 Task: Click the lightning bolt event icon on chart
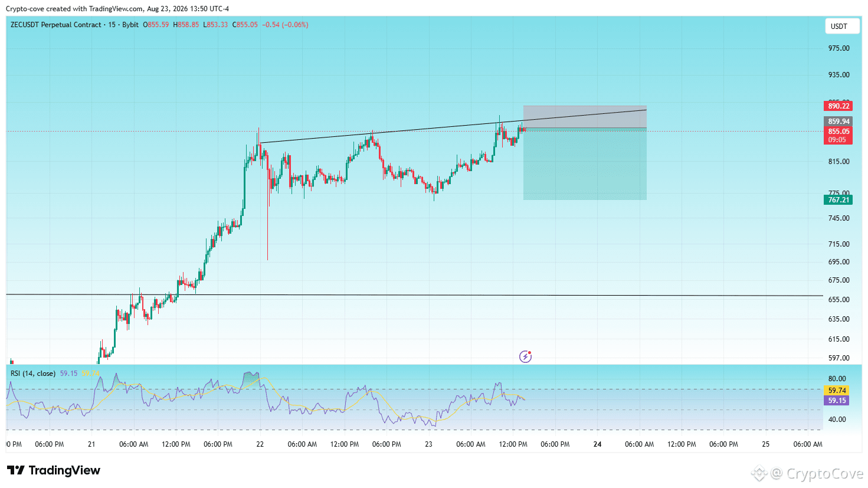coord(525,356)
